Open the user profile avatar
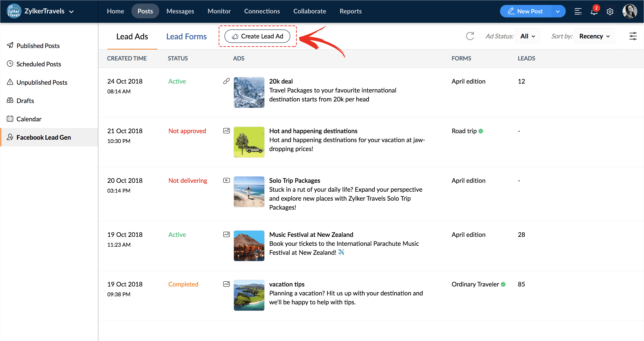This screenshot has width=644, height=341. coord(629,11)
